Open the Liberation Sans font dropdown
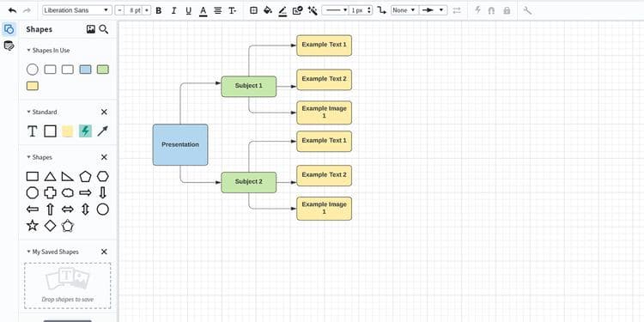 click(x=76, y=10)
